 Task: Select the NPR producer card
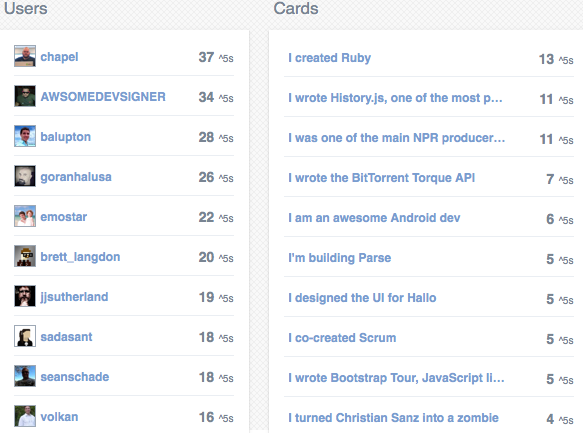(397, 138)
